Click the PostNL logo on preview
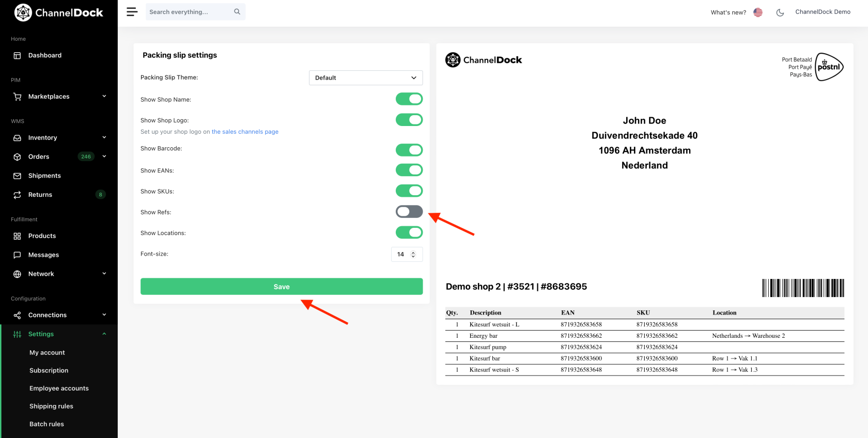 [x=829, y=67]
